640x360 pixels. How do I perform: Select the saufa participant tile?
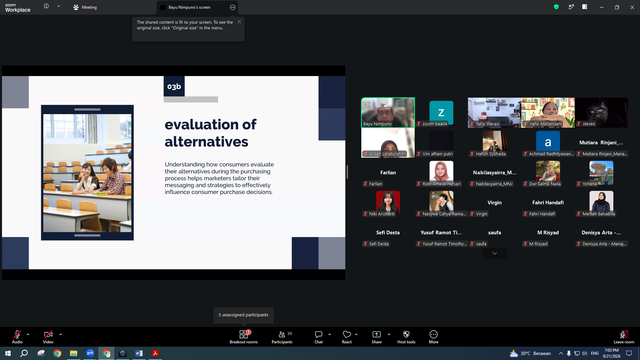tap(494, 233)
